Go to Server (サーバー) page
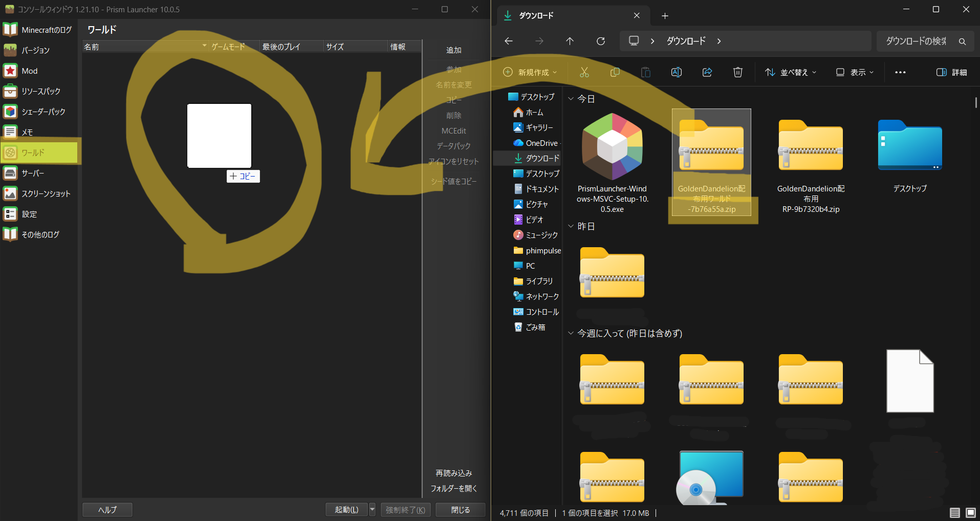The width and height of the screenshot is (980, 521). [32, 173]
